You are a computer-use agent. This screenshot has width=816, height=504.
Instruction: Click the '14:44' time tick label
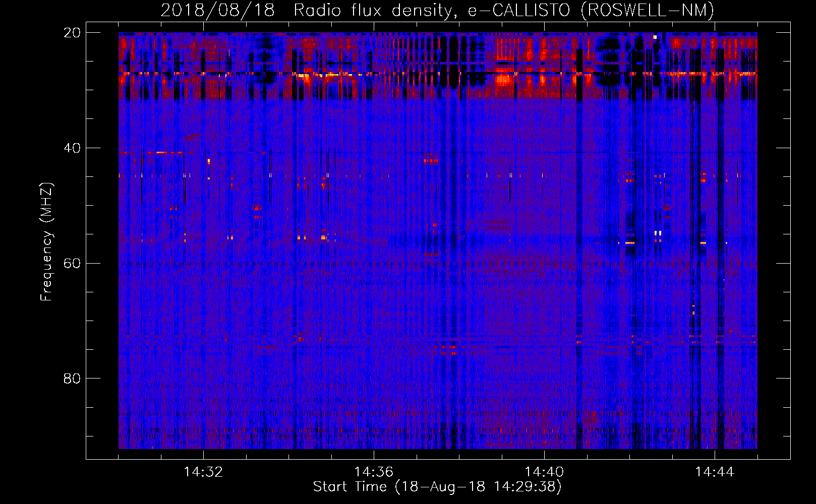click(x=715, y=472)
